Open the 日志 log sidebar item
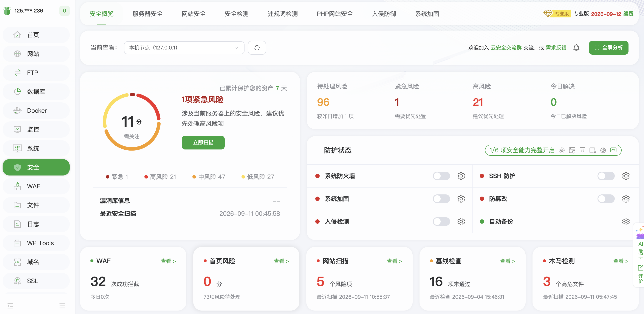Viewport: 644px width, 314px height. (x=36, y=224)
